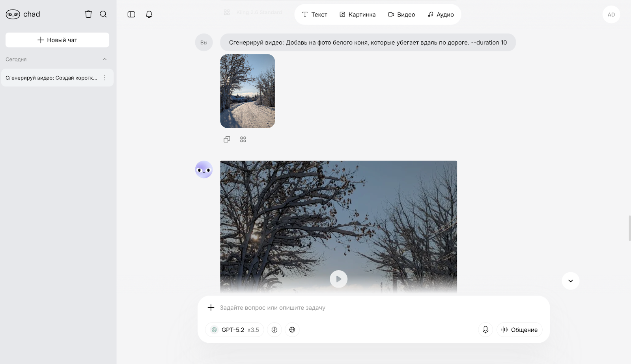Click the AD user avatar

[611, 15]
